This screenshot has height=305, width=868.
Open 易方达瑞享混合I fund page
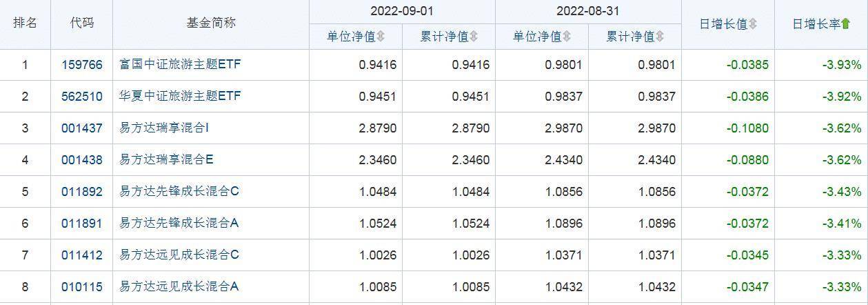click(x=164, y=128)
